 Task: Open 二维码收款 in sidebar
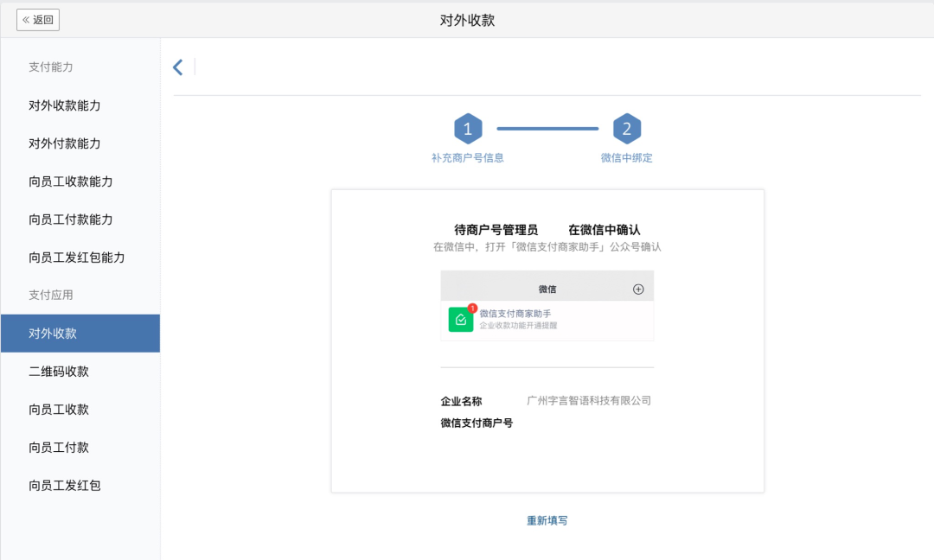pyautogui.click(x=59, y=372)
